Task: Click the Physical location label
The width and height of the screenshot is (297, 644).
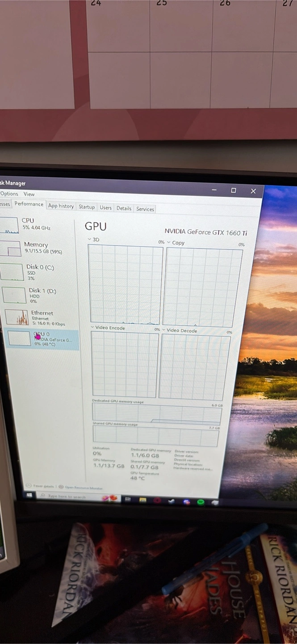Action: tap(187, 464)
